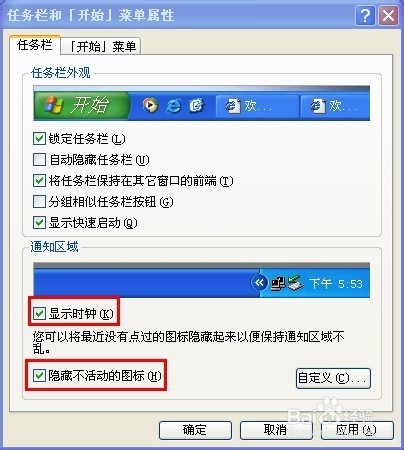
Task: Toggle the 锁定任务栏 checkbox
Action: [x=39, y=139]
